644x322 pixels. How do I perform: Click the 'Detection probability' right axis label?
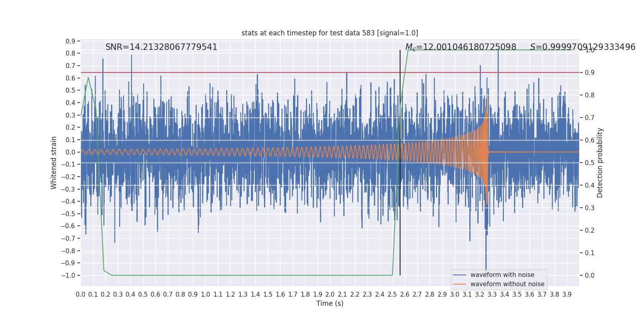pyautogui.click(x=600, y=163)
